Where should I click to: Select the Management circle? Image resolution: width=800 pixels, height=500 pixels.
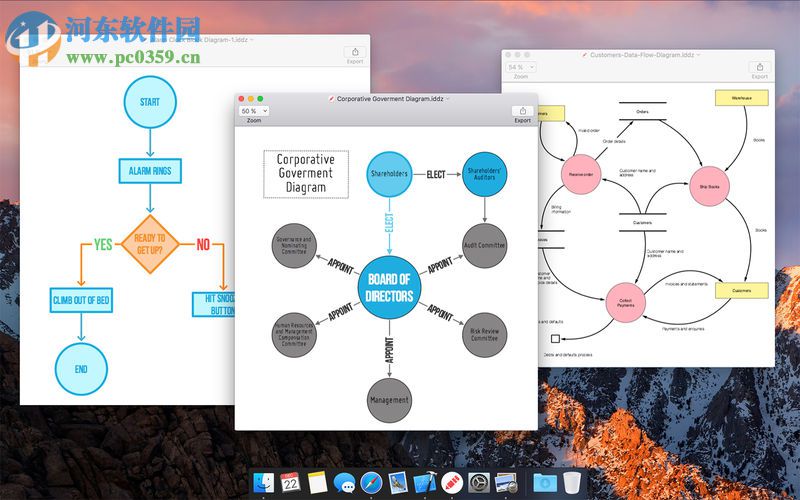tap(389, 400)
